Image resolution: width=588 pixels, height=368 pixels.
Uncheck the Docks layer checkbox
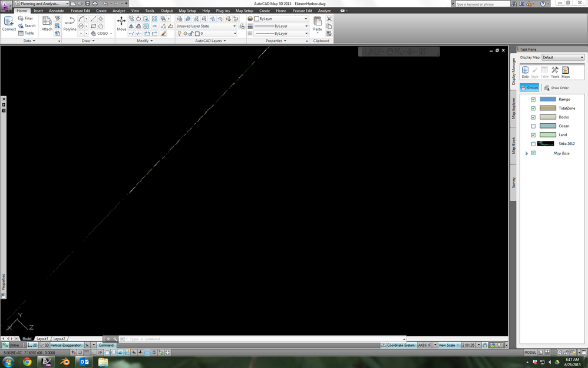coord(533,117)
